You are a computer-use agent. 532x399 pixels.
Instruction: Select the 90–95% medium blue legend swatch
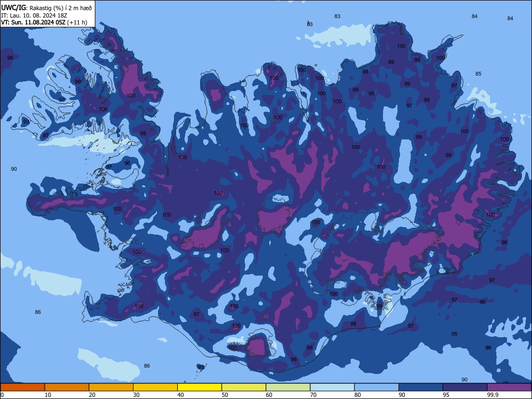[x=421, y=387]
